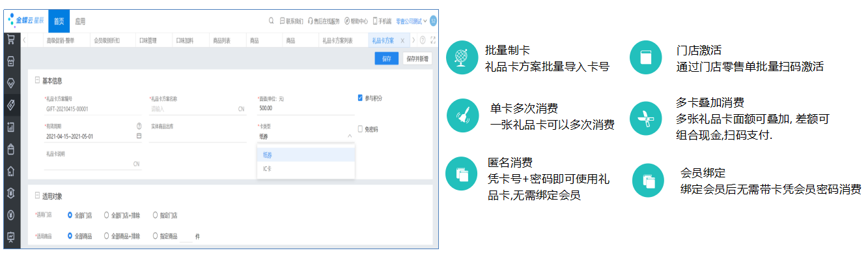Choose 纸券 from the card type list
Viewport: 868px width, 257px height.
306,155
